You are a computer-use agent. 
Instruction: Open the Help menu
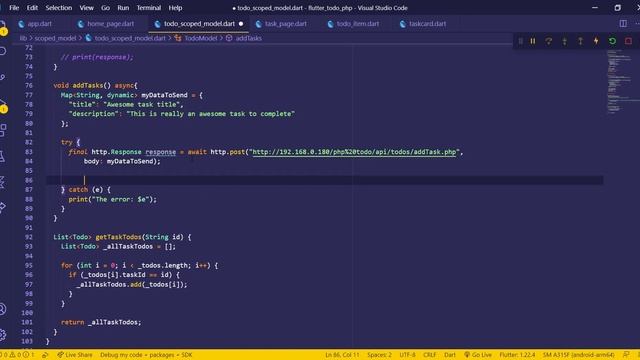click(175, 8)
